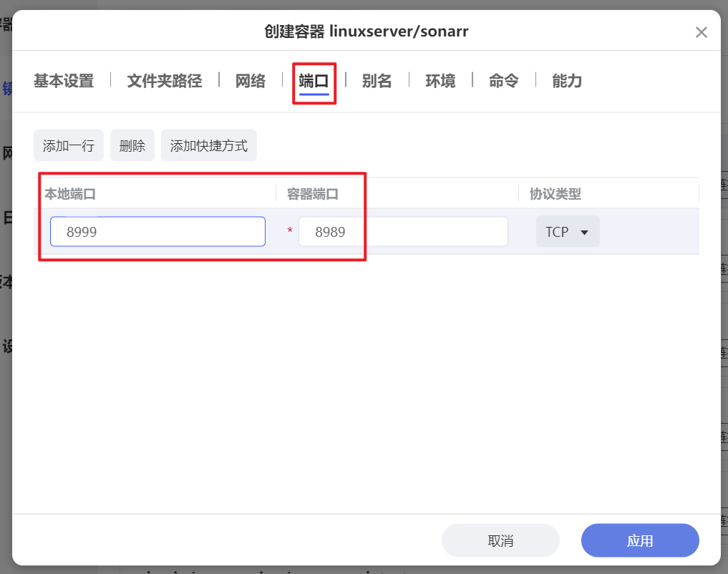Image resolution: width=728 pixels, height=574 pixels.
Task: Switch to the 环境 tab
Action: (x=440, y=81)
